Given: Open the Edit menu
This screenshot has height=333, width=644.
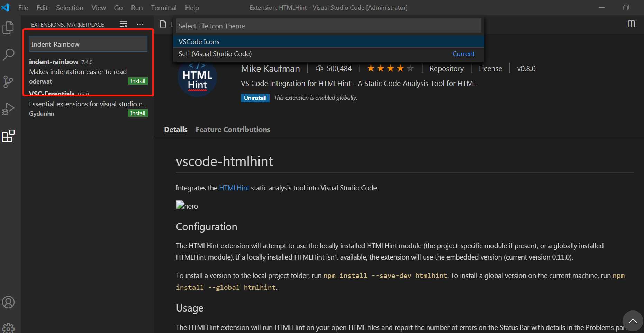Looking at the screenshot, I should [42, 8].
